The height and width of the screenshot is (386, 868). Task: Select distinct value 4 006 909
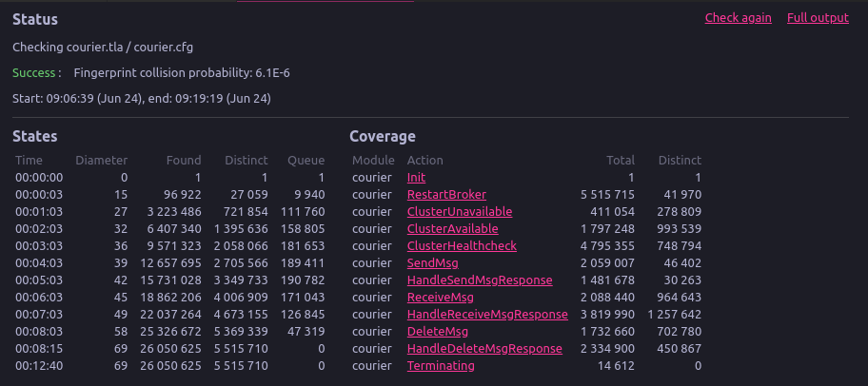click(242, 298)
